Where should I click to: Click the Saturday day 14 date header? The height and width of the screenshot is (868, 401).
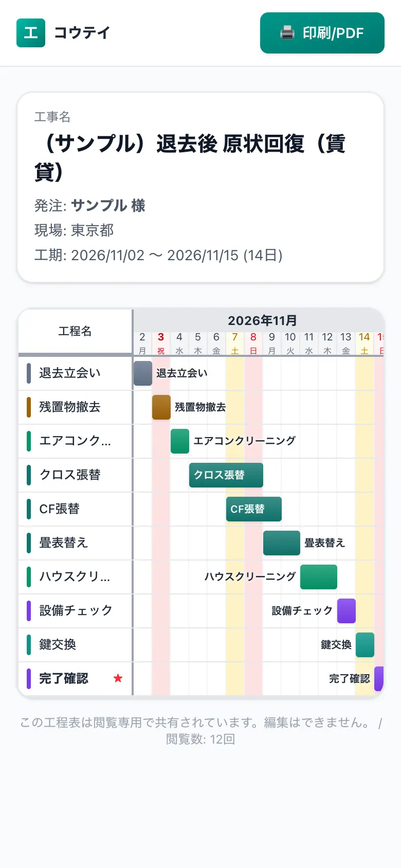pyautogui.click(x=364, y=343)
